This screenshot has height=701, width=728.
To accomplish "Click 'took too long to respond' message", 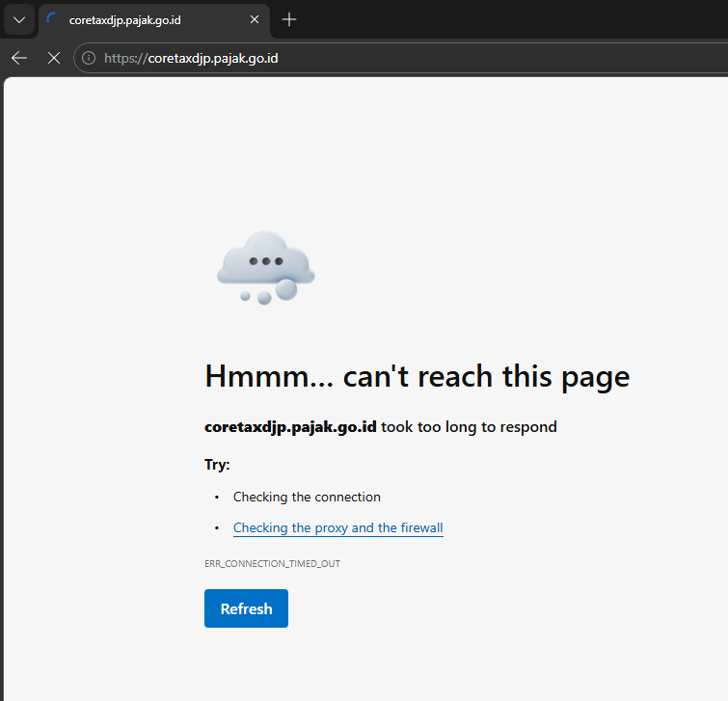I will pos(469,426).
